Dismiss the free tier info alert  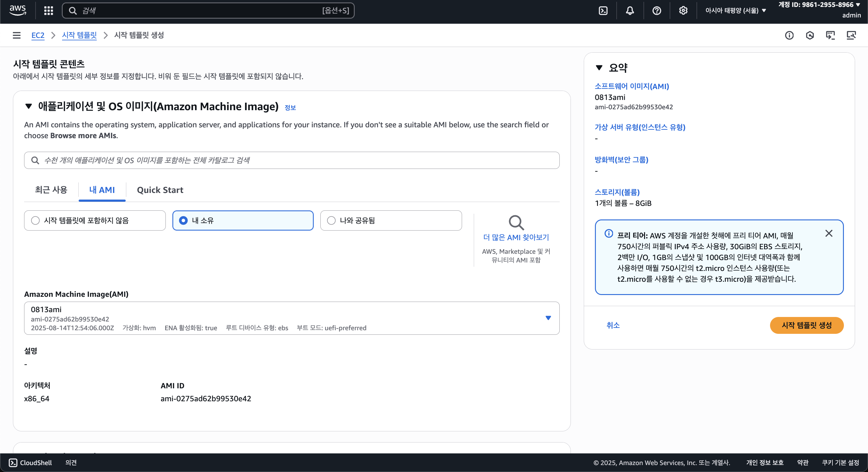click(x=829, y=233)
